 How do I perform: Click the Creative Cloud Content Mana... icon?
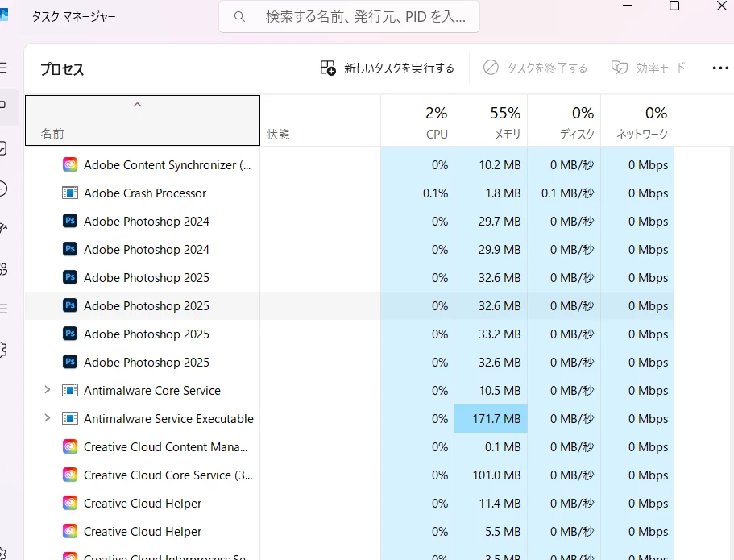click(70, 446)
